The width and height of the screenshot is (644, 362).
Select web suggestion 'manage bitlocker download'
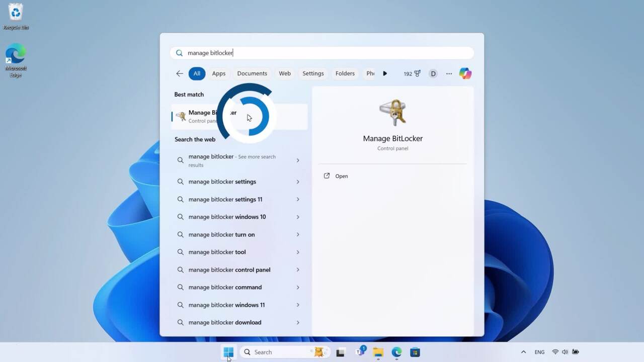pyautogui.click(x=239, y=322)
